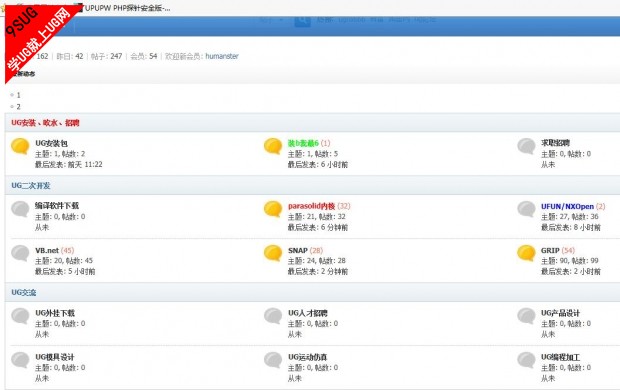This screenshot has height=390, width=620.
Task: Open the 求职招聘 forum
Action: (555, 143)
